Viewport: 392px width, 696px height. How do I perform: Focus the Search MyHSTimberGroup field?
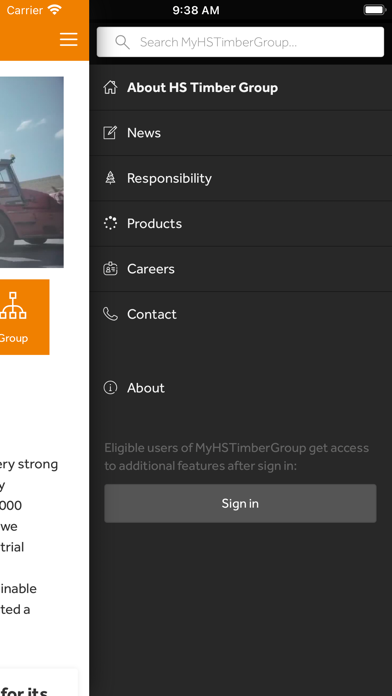(240, 42)
